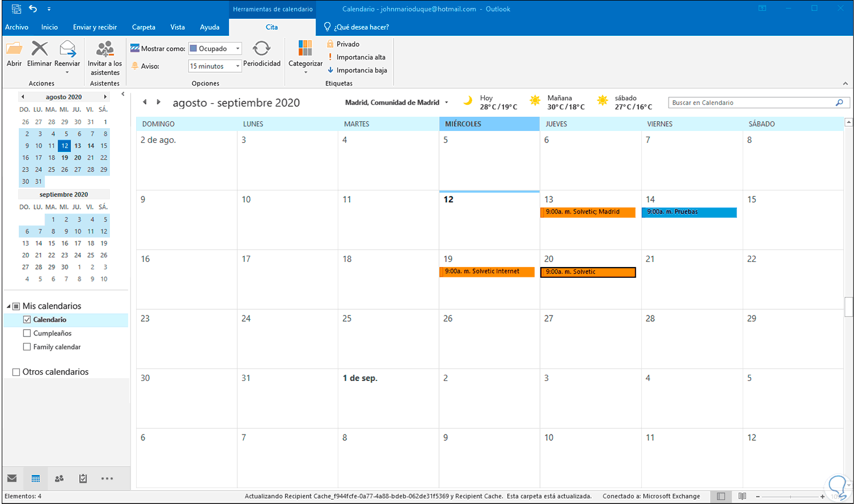
Task: Switch to the Enviar y recibir tab
Action: click(95, 27)
